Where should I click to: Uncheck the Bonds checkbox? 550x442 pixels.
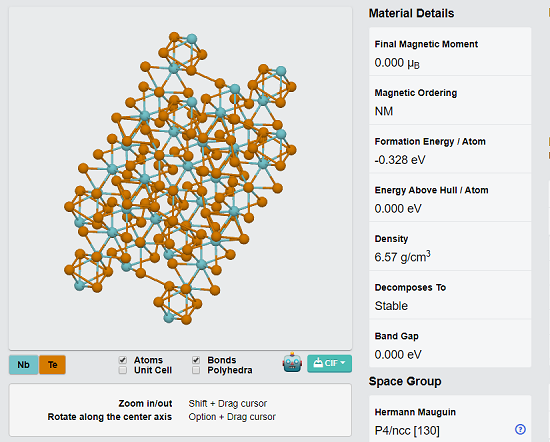(x=196, y=360)
